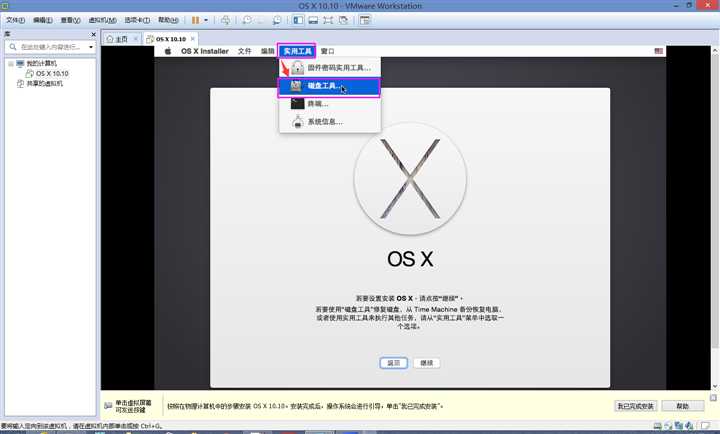Click the scroll-up arrow of the VM view
This screenshot has width=720, height=434.
[714, 49]
